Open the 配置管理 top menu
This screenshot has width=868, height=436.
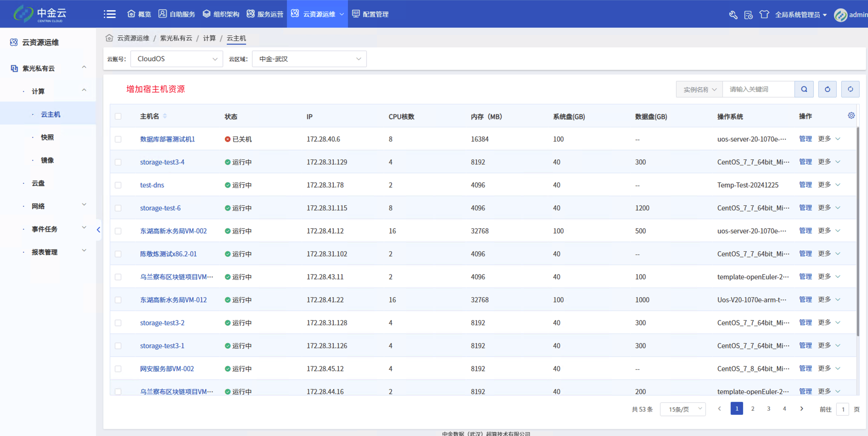(x=370, y=14)
